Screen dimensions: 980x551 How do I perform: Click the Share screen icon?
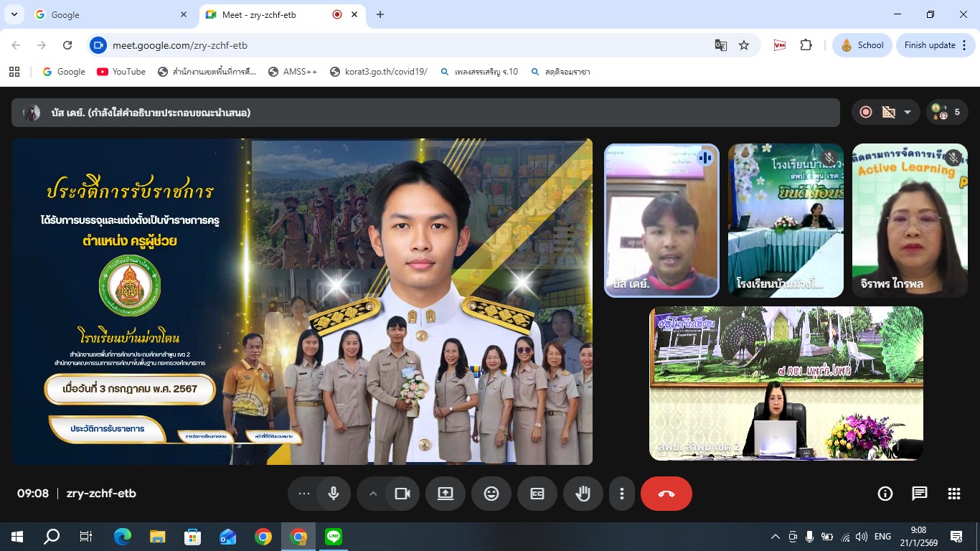445,494
